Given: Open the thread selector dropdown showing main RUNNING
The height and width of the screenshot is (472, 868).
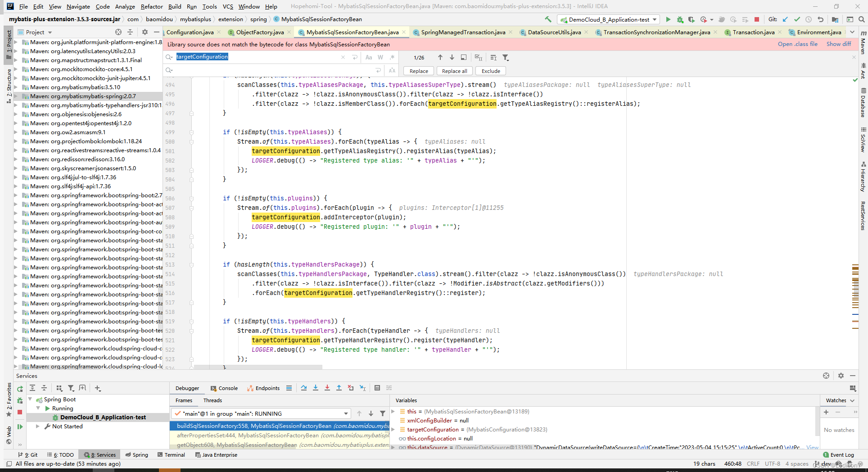Looking at the screenshot, I should tap(262, 413).
